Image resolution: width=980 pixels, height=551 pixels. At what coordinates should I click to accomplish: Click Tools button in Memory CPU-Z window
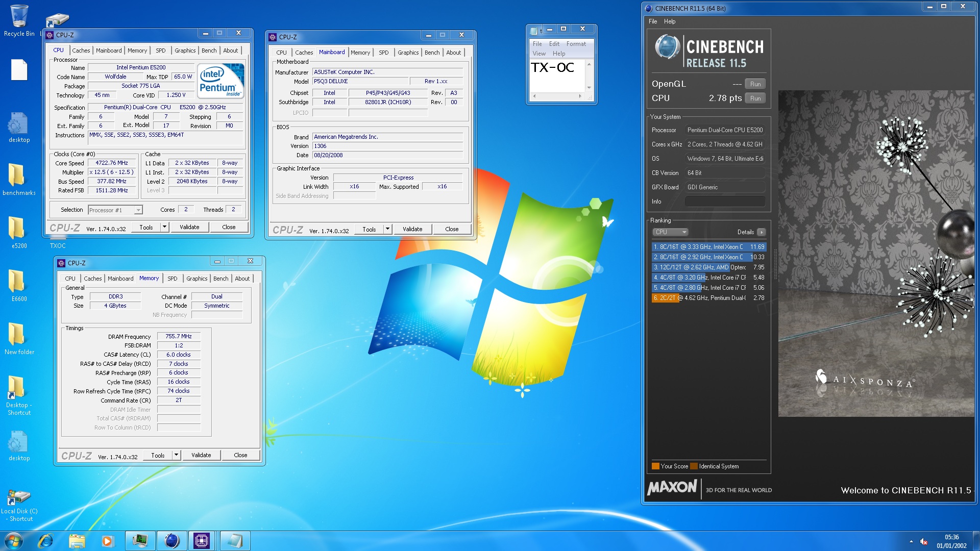click(158, 455)
